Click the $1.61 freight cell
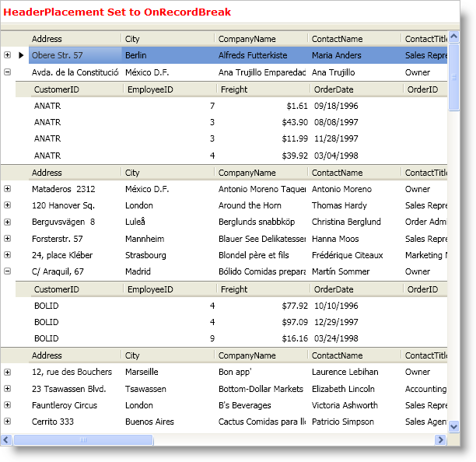Screen dimensions: 476x462 click(x=264, y=106)
